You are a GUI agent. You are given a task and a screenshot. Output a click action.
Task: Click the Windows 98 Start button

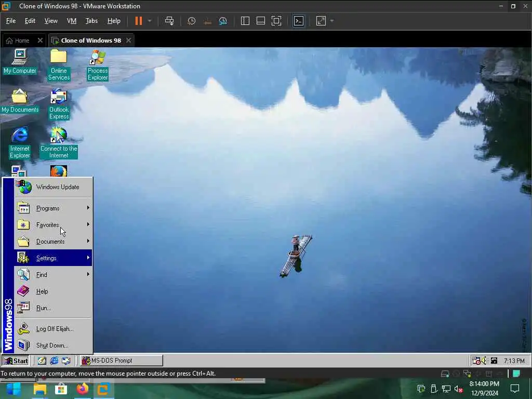tap(16, 361)
